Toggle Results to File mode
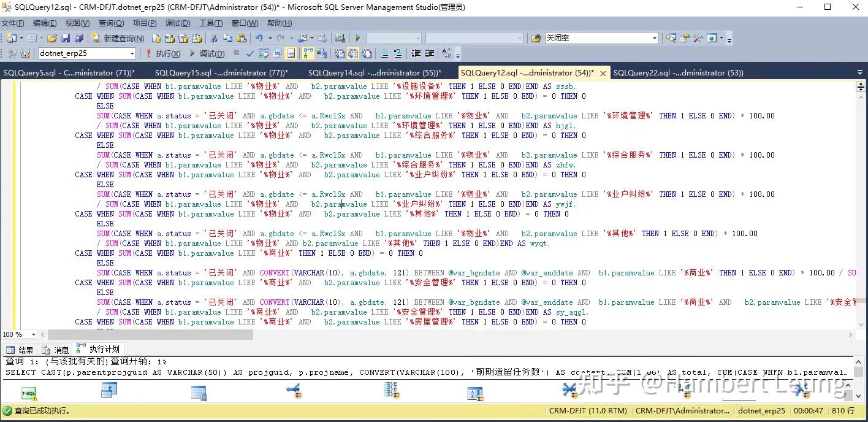 click(x=366, y=53)
